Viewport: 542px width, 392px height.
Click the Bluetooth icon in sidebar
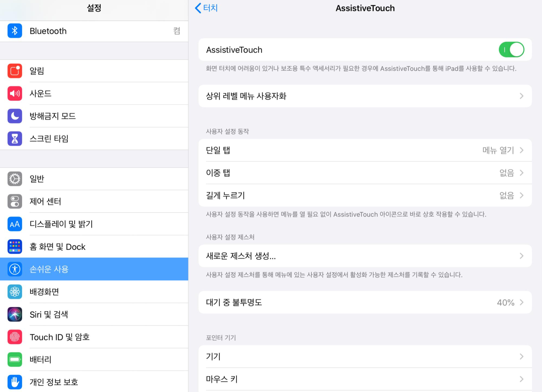(x=15, y=31)
